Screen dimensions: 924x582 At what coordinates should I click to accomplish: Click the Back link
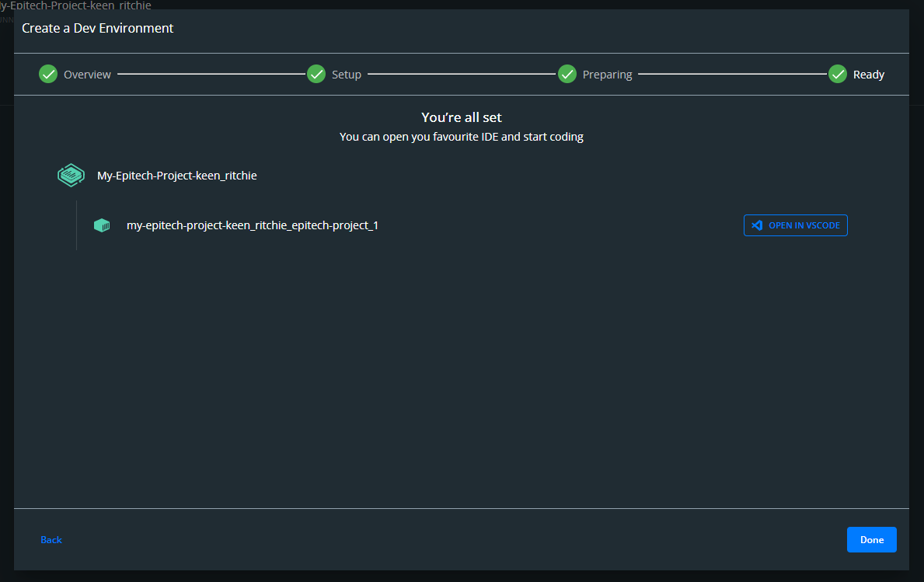pyautogui.click(x=51, y=540)
